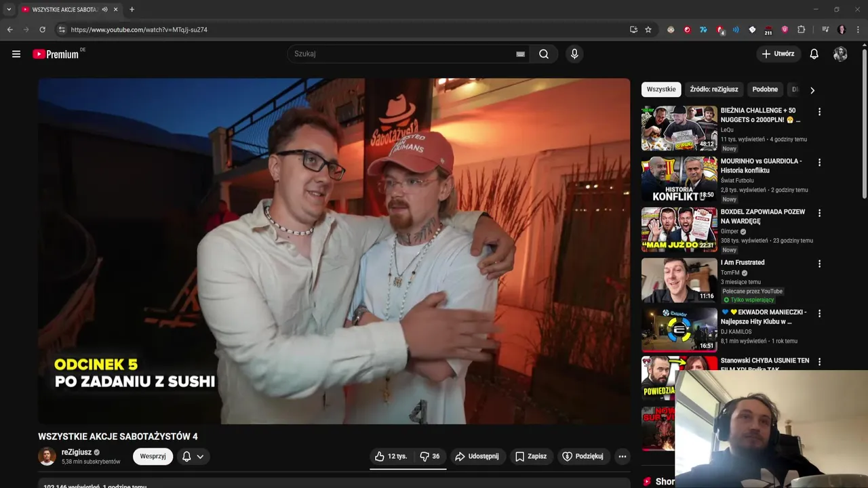Reload the page

(x=42, y=30)
